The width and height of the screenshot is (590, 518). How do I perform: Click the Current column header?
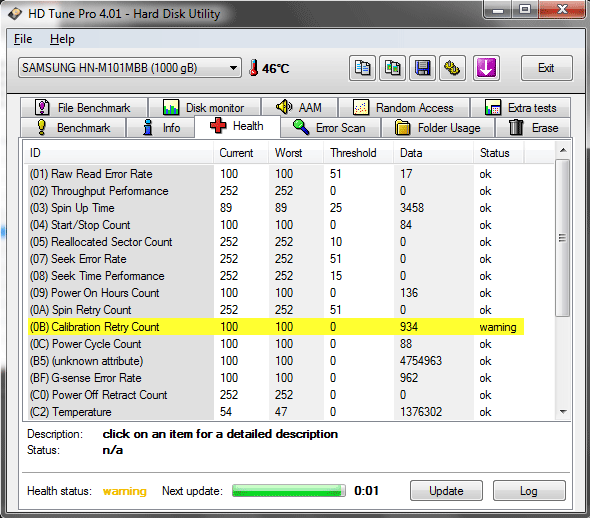click(x=241, y=153)
